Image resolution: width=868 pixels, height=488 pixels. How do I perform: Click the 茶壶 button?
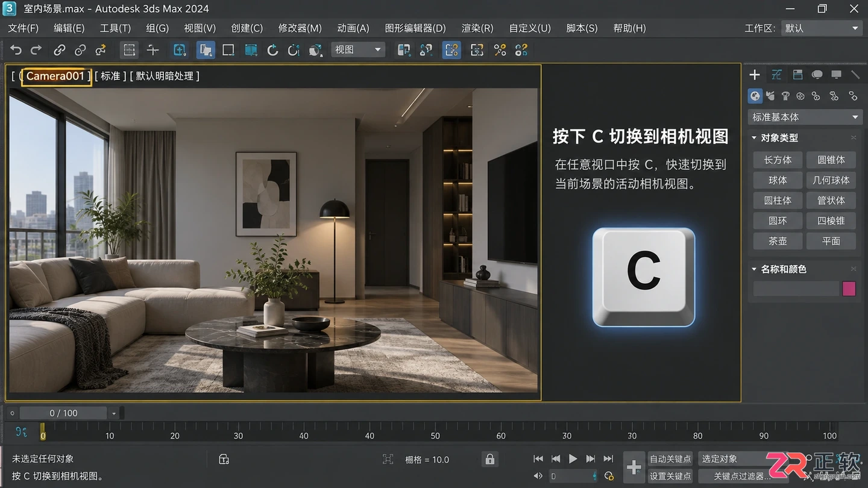click(778, 241)
